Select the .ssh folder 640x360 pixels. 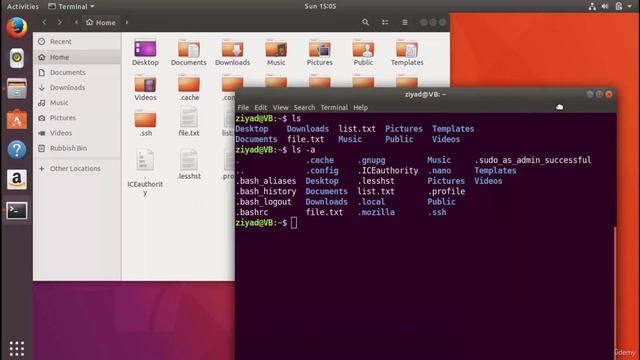(x=145, y=123)
